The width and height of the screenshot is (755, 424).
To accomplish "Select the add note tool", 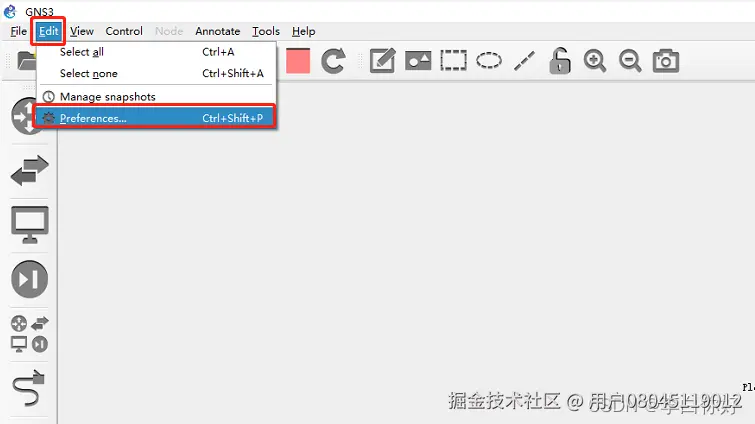I will click(x=382, y=61).
